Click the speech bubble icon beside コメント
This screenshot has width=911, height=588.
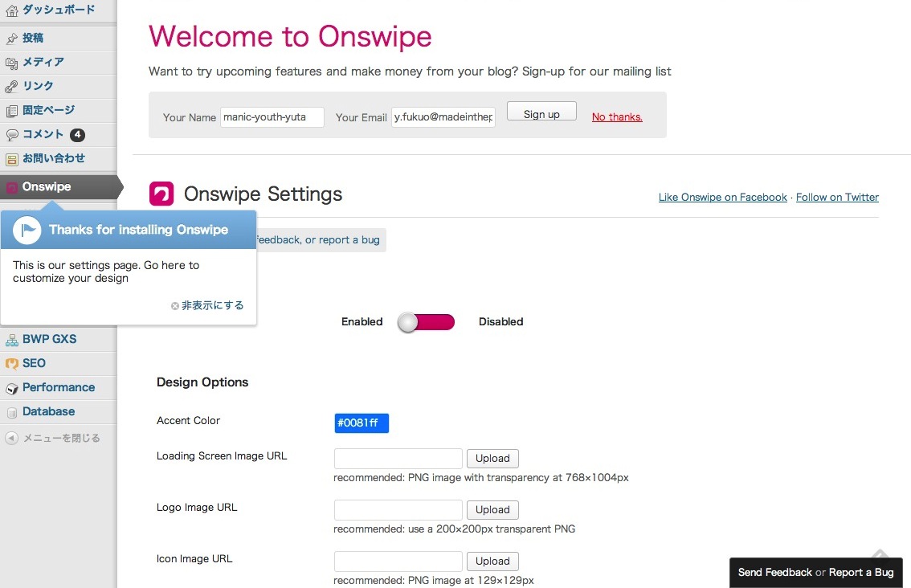(11, 135)
